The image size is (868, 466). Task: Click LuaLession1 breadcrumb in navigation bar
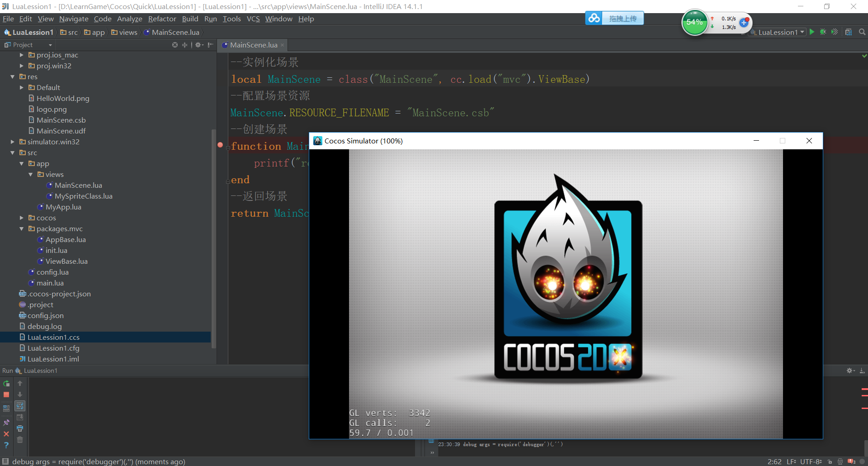tap(29, 32)
